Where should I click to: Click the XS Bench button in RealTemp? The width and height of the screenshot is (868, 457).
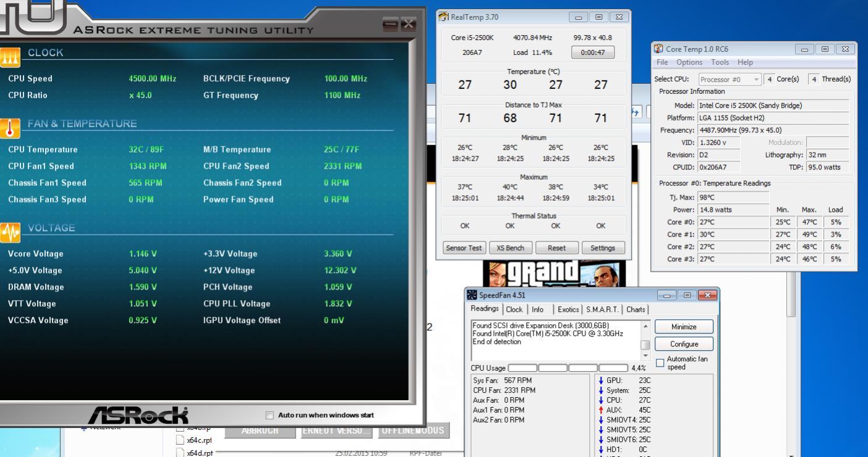(511, 248)
